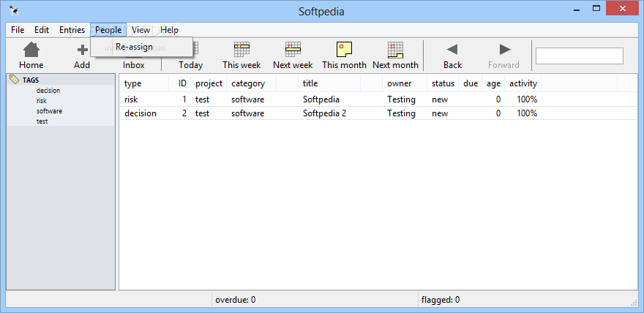Viewport: 644px width, 313px height.
Task: Select the row titled Softpedia
Action: coord(378,99)
